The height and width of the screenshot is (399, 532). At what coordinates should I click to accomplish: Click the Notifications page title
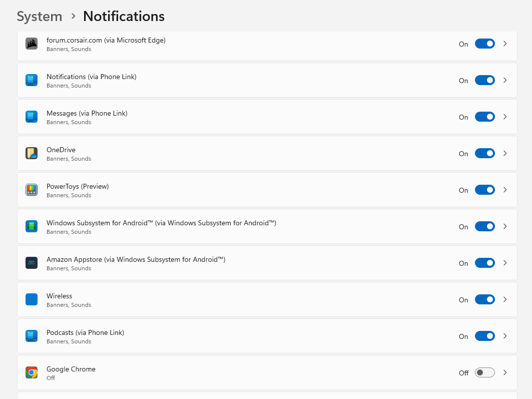(x=124, y=17)
